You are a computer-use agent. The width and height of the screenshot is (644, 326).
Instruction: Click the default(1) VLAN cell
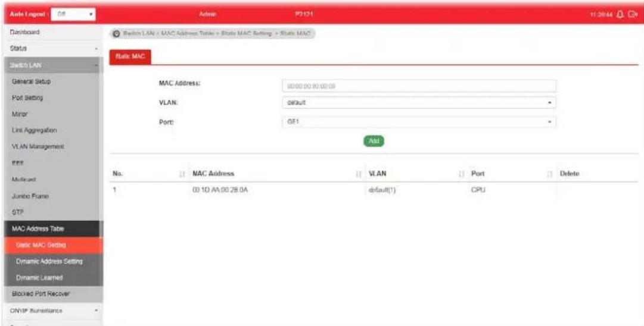click(x=382, y=190)
